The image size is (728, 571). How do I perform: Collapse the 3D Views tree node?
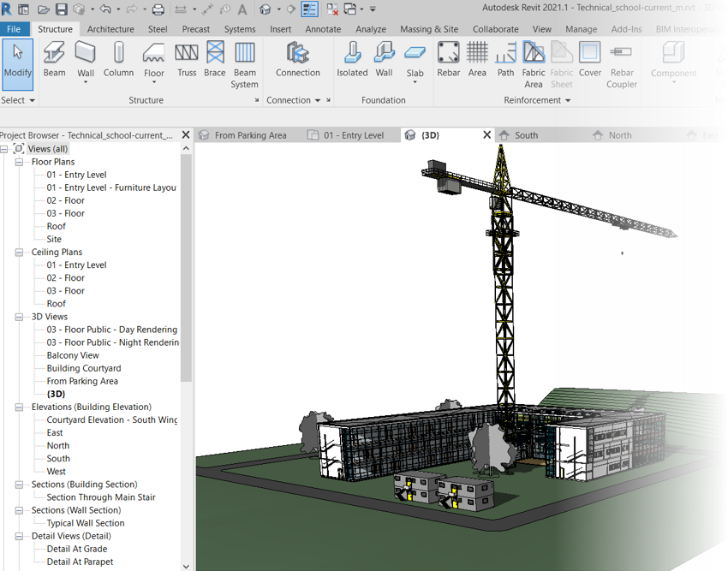(21, 317)
